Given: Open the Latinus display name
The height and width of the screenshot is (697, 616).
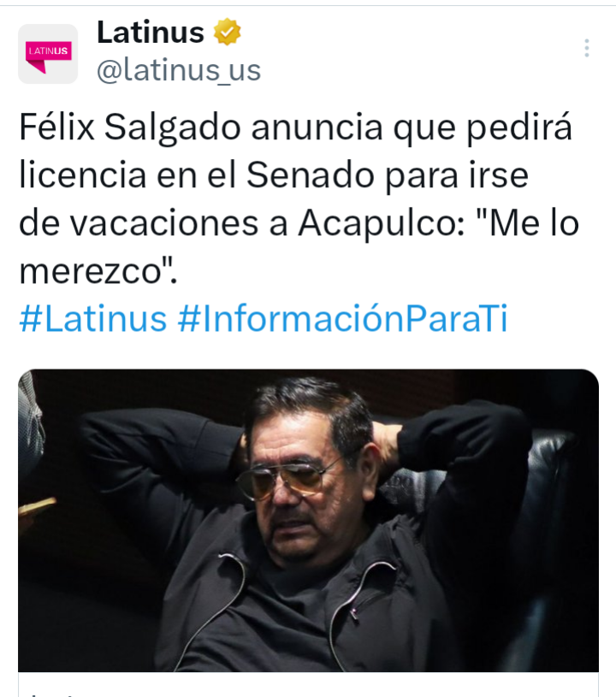Looking at the screenshot, I should coord(151,32).
